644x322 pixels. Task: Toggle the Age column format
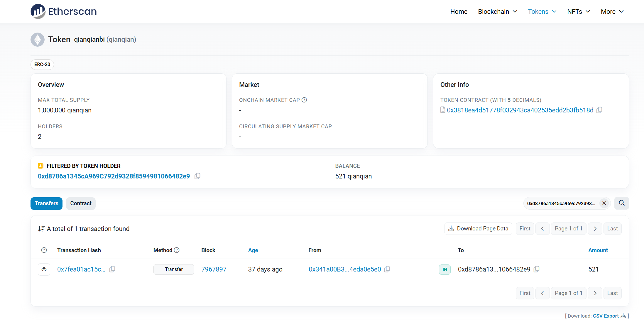(253, 250)
